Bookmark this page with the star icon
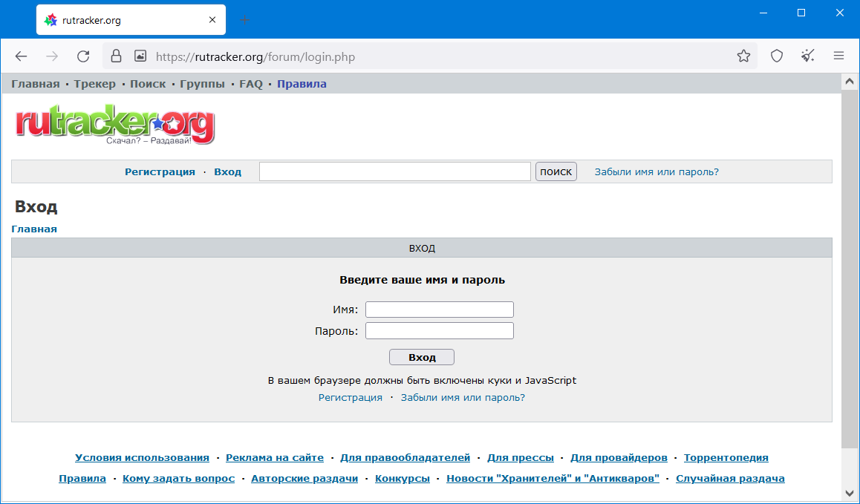Screen dimensions: 860x504 [x=743, y=56]
